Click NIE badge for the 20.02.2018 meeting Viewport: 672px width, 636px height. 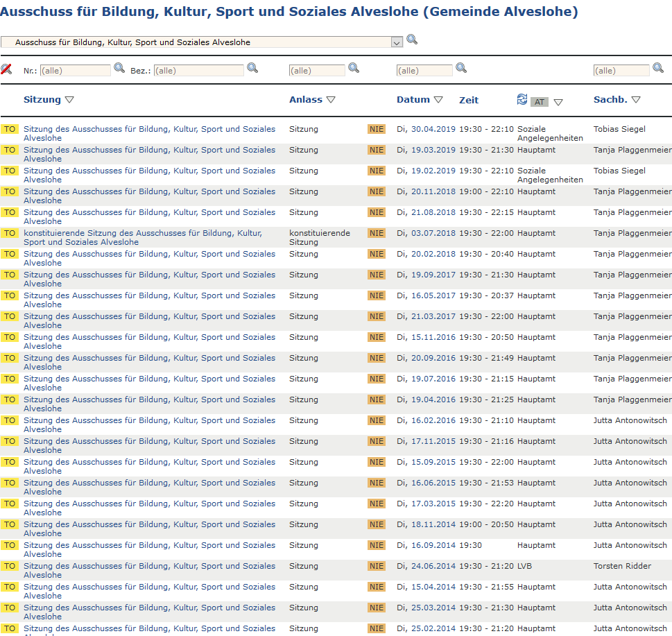click(x=377, y=254)
